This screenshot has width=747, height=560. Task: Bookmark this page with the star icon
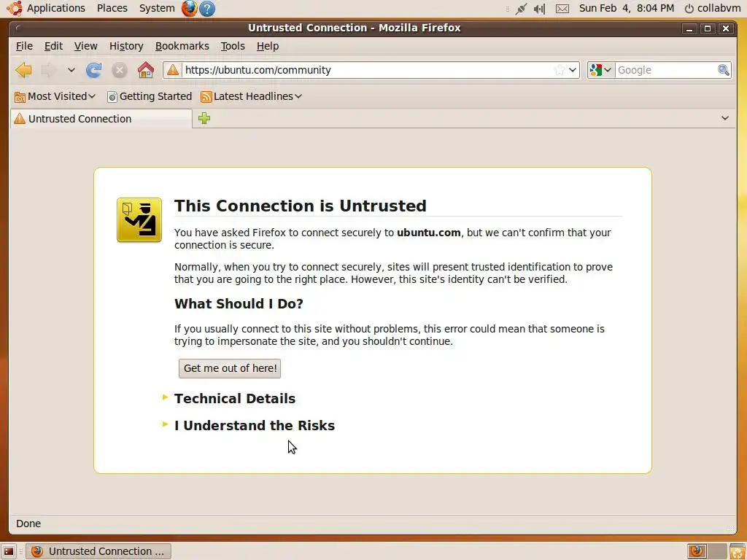tap(560, 70)
